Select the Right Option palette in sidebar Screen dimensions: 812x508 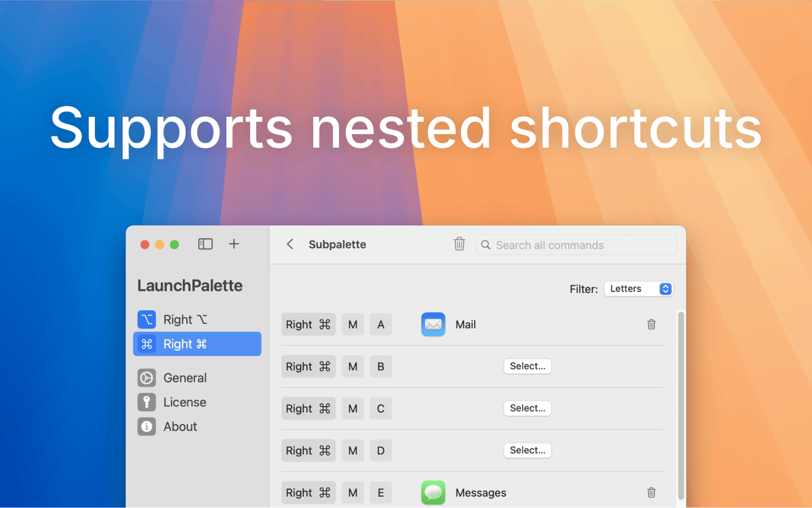[197, 320]
